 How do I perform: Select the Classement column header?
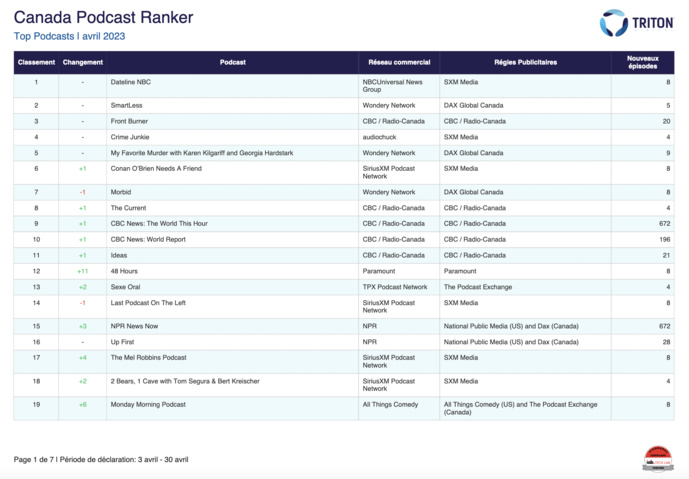pos(36,62)
